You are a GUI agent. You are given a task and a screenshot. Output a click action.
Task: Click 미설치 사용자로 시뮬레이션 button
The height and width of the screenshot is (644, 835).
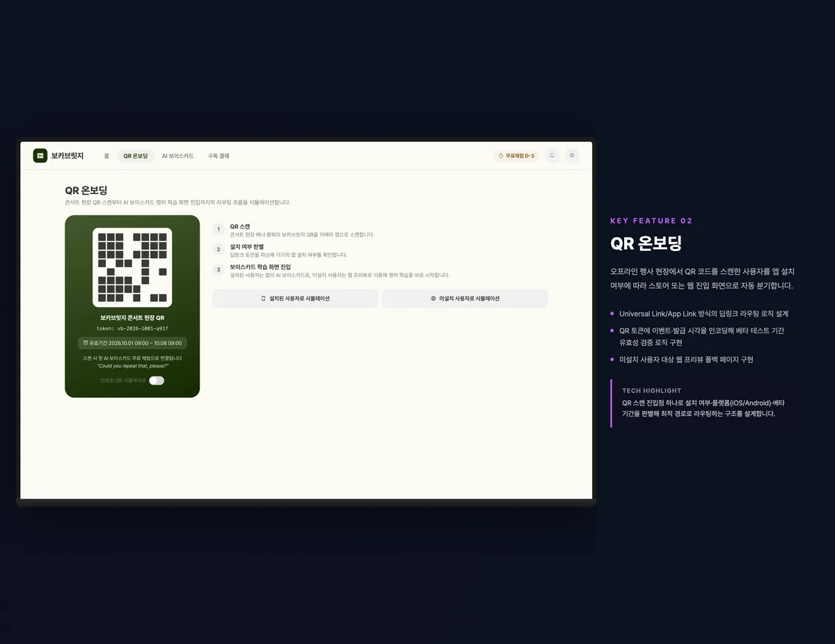click(465, 298)
